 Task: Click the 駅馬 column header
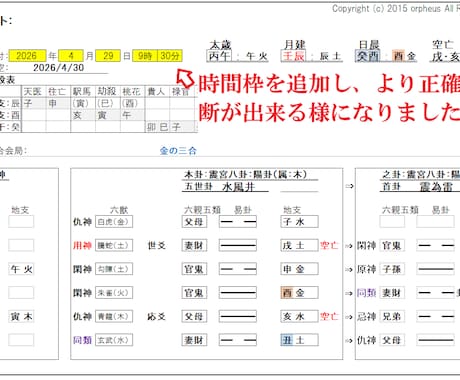click(82, 92)
